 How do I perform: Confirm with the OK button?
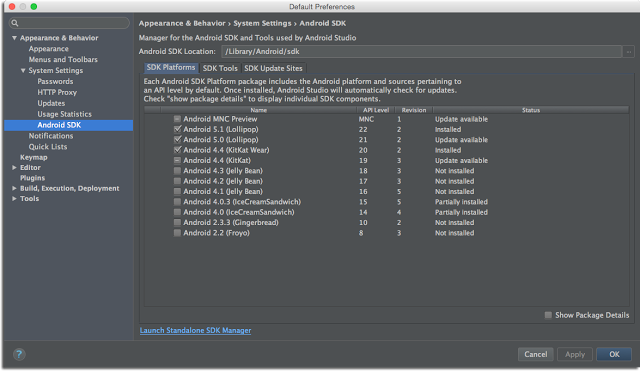pos(614,354)
